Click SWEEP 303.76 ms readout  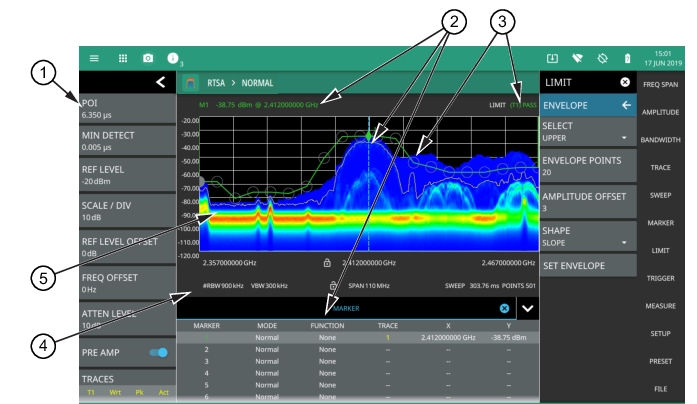[x=471, y=286]
